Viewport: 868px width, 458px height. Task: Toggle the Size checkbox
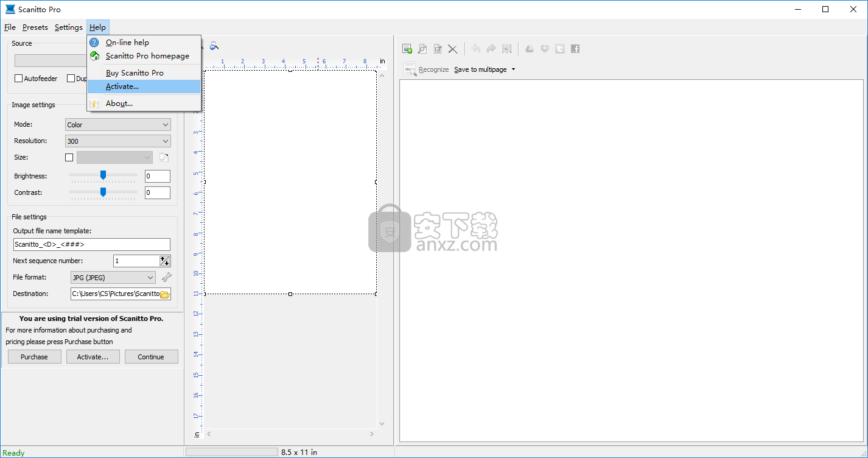tap(69, 157)
